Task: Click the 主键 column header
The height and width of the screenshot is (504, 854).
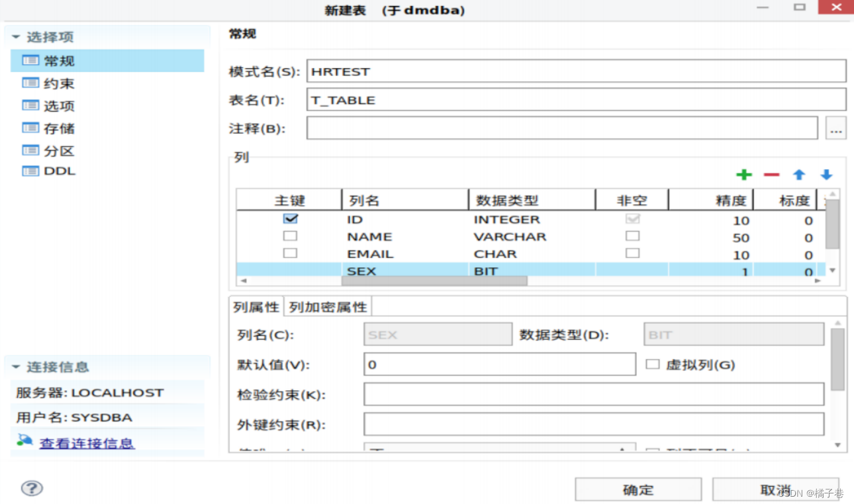Action: [x=289, y=200]
